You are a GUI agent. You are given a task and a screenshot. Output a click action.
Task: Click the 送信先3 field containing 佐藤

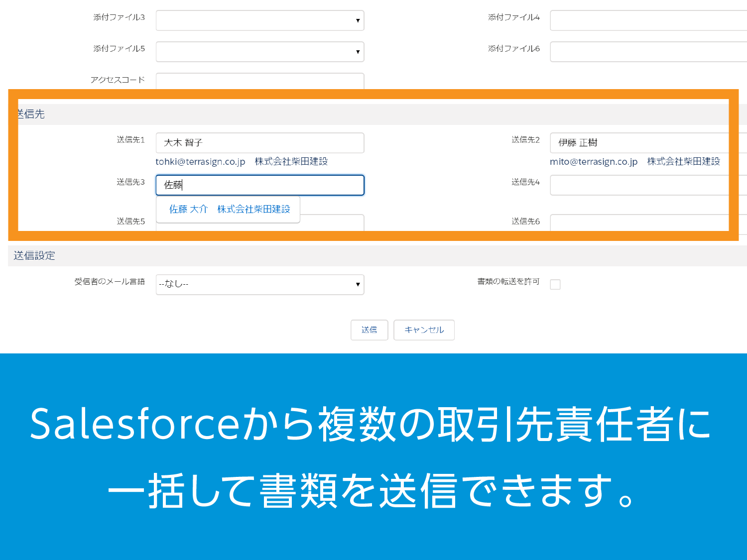pos(260,185)
